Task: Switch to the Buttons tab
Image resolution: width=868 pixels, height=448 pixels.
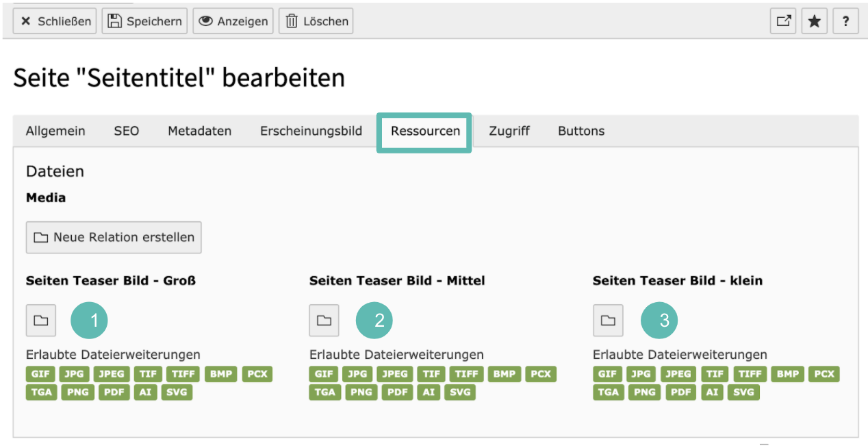Action: [581, 131]
